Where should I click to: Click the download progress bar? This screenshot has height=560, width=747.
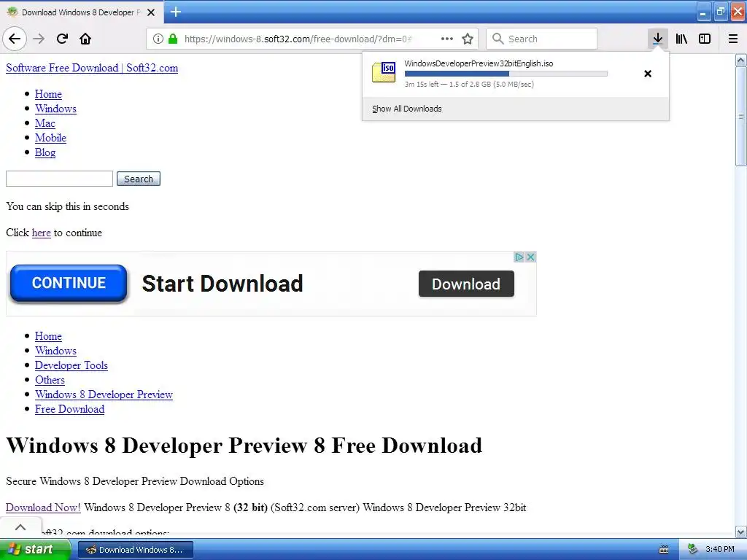point(506,74)
